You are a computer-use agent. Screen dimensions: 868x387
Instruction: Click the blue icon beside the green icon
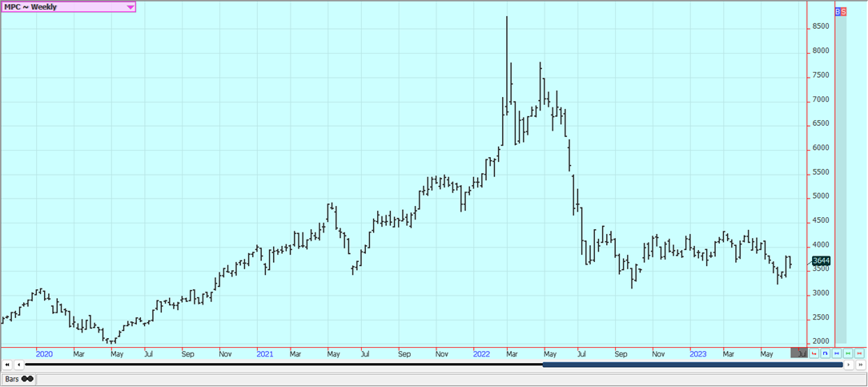click(837, 353)
